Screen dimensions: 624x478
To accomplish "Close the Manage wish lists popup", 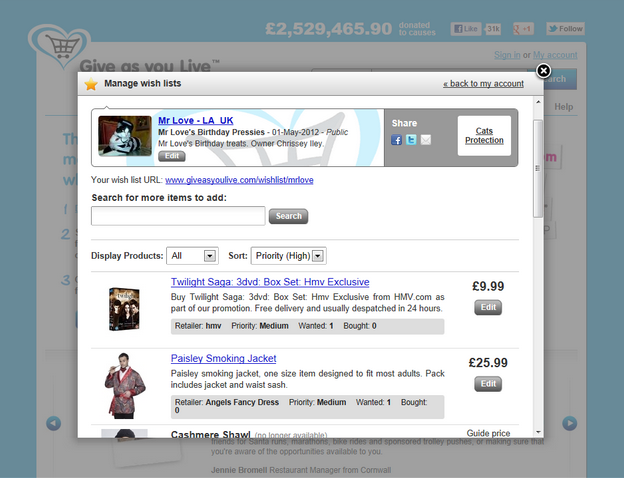I will (x=543, y=71).
